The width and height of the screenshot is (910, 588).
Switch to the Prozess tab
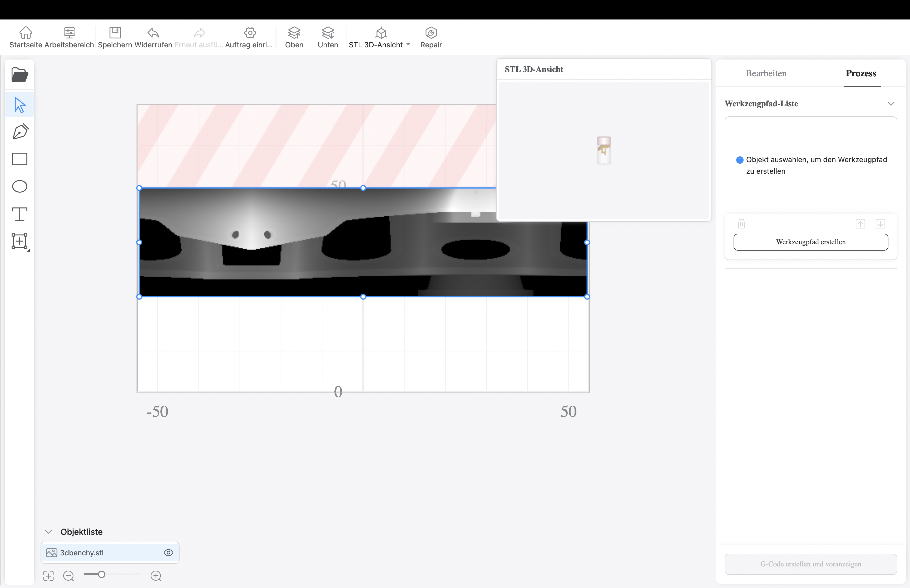click(x=860, y=73)
